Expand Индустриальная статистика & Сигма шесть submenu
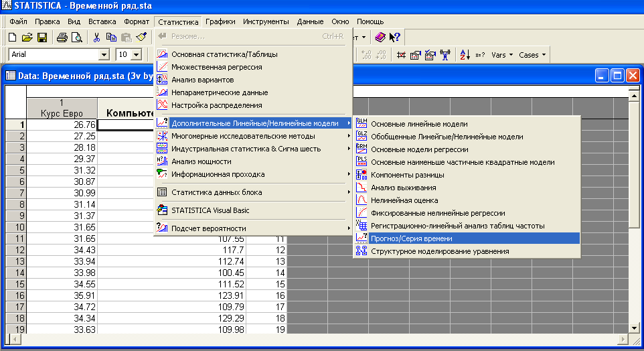This screenshot has width=644, height=351. coord(254,149)
